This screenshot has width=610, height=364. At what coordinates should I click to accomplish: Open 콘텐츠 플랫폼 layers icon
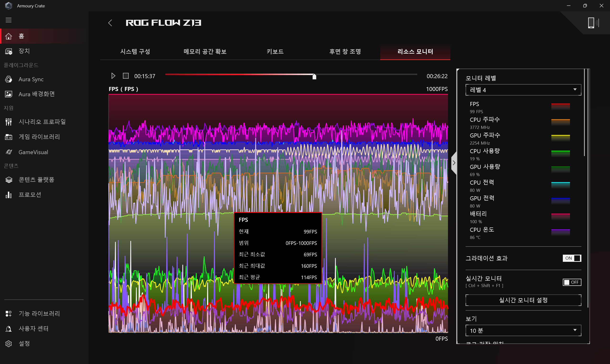coord(9,180)
